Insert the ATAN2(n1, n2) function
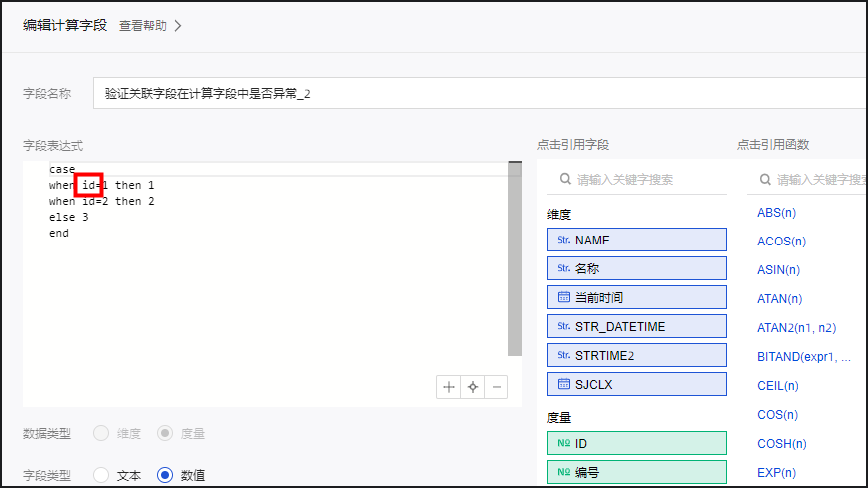Image resolution: width=868 pixels, height=488 pixels. 796,327
